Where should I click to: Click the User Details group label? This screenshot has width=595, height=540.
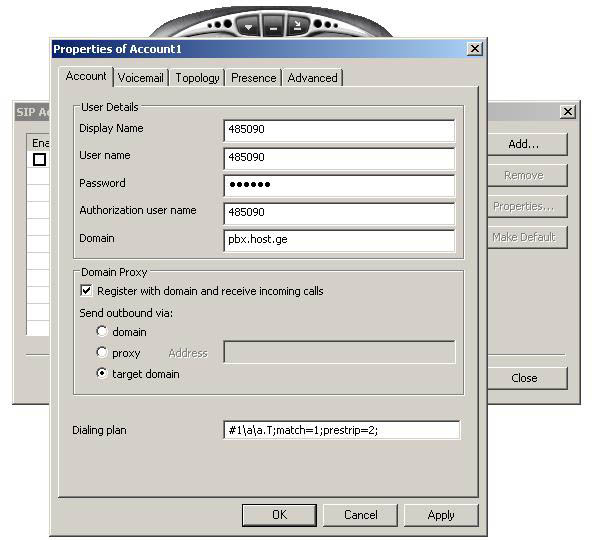tap(110, 107)
